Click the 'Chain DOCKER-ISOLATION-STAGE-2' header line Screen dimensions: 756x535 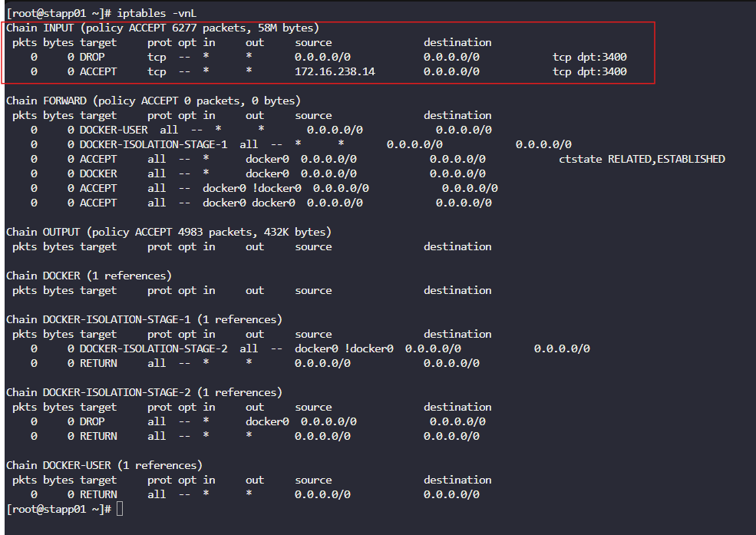tap(144, 392)
